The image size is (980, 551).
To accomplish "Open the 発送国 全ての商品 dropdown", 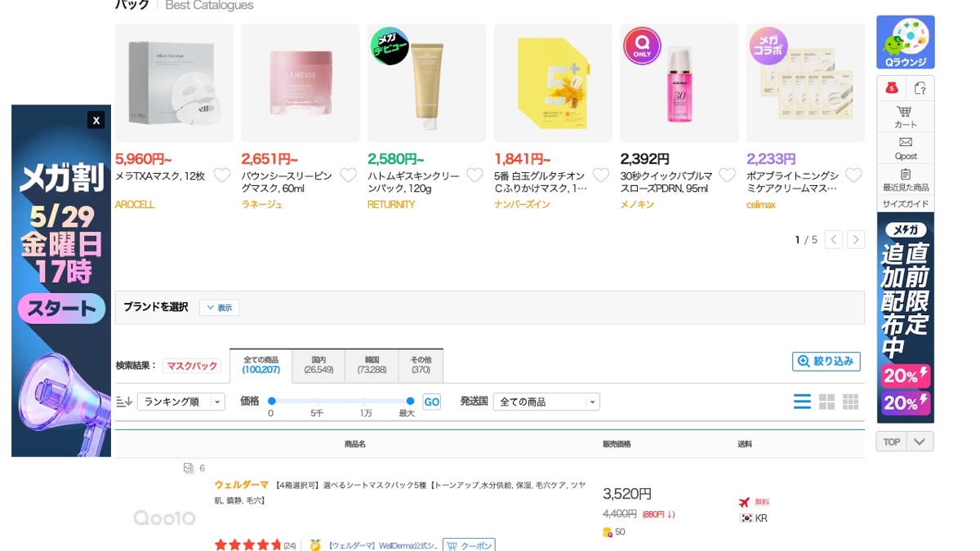I will 546,402.
